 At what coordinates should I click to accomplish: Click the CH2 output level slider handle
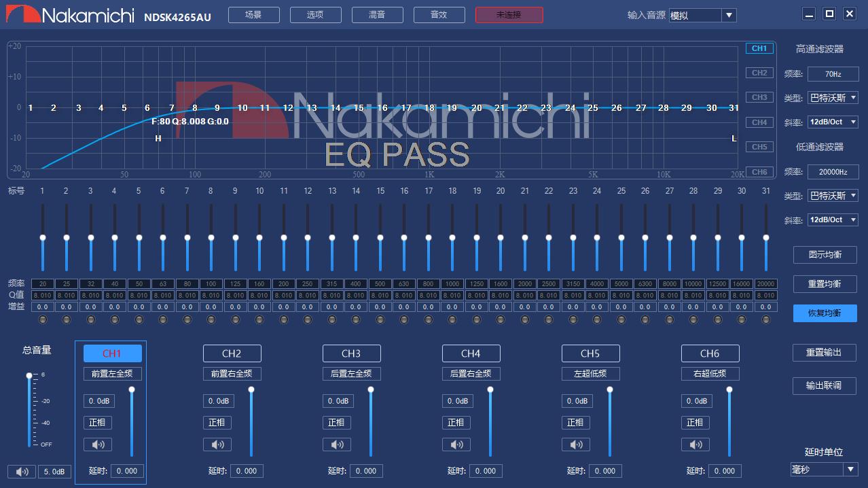click(251, 389)
